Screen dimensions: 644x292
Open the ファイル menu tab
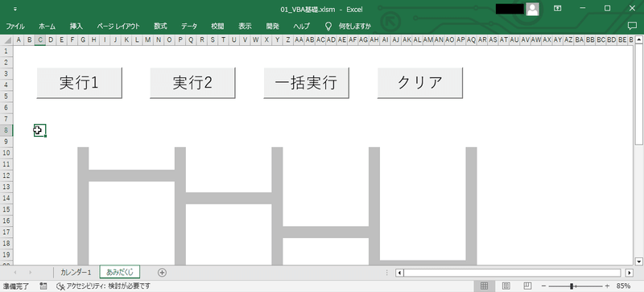[15, 27]
